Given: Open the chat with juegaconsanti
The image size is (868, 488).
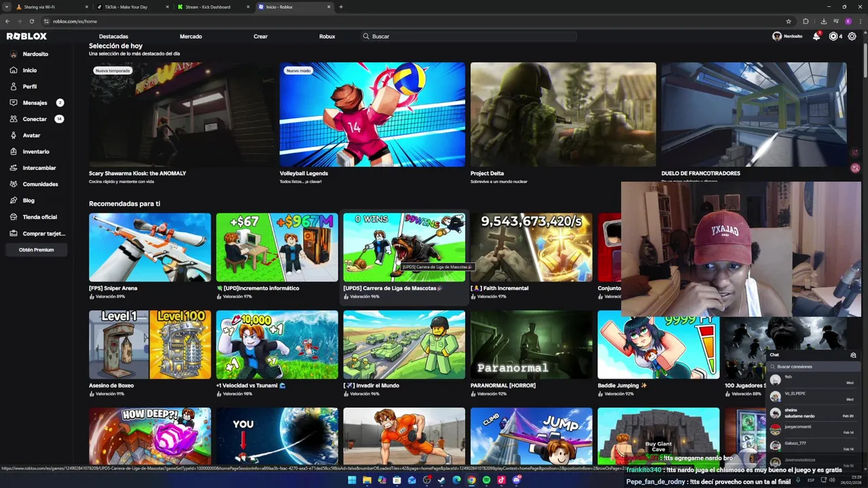Looking at the screenshot, I should tap(813, 430).
